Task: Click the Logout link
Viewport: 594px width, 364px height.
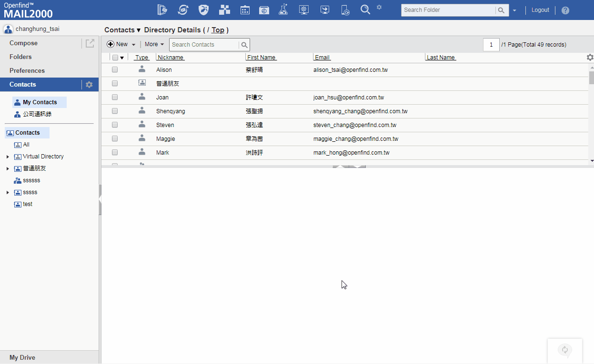Action: [540, 10]
